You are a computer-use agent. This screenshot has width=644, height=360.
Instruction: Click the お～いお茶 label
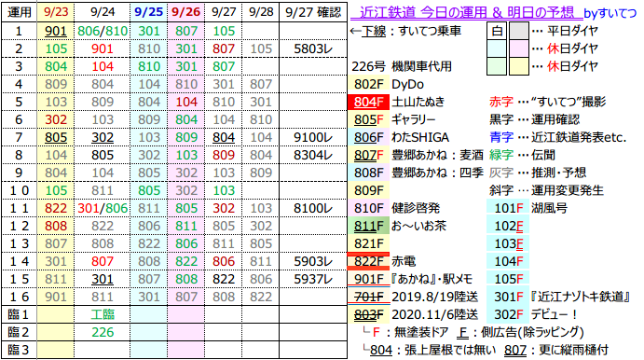click(418, 226)
